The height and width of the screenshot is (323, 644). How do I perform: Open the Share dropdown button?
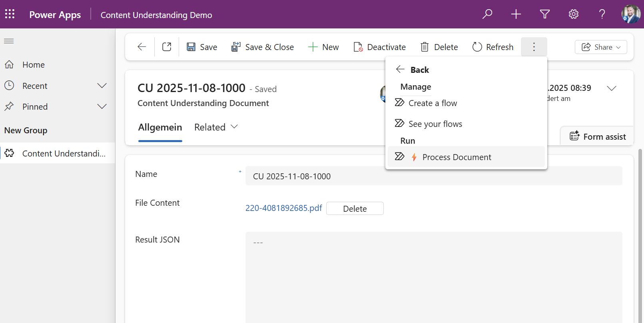601,47
